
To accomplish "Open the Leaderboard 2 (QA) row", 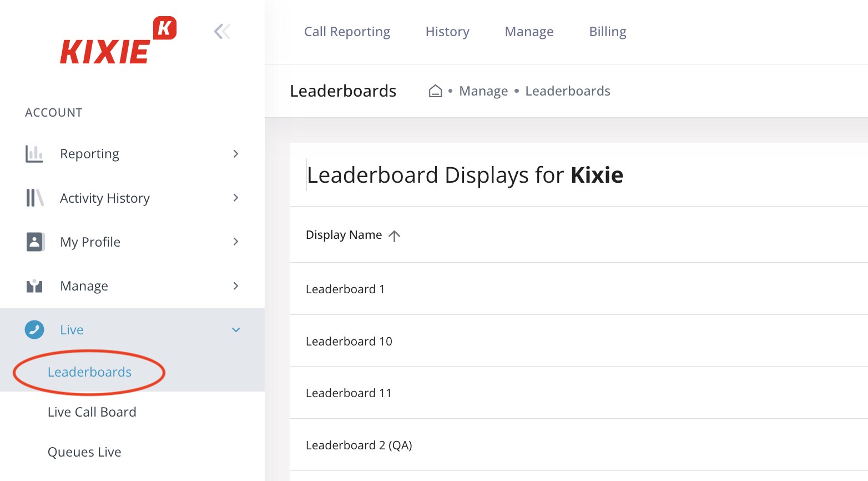I will click(x=579, y=445).
